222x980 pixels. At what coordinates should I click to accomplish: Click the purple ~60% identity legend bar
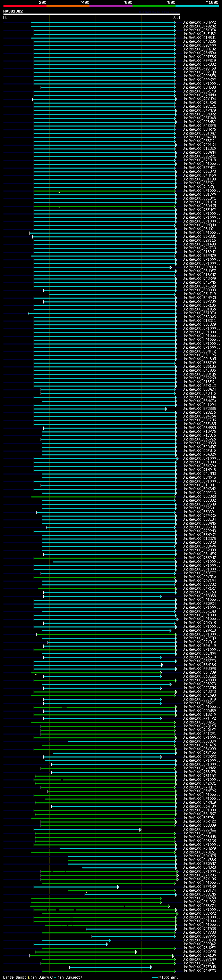coord(111,6)
